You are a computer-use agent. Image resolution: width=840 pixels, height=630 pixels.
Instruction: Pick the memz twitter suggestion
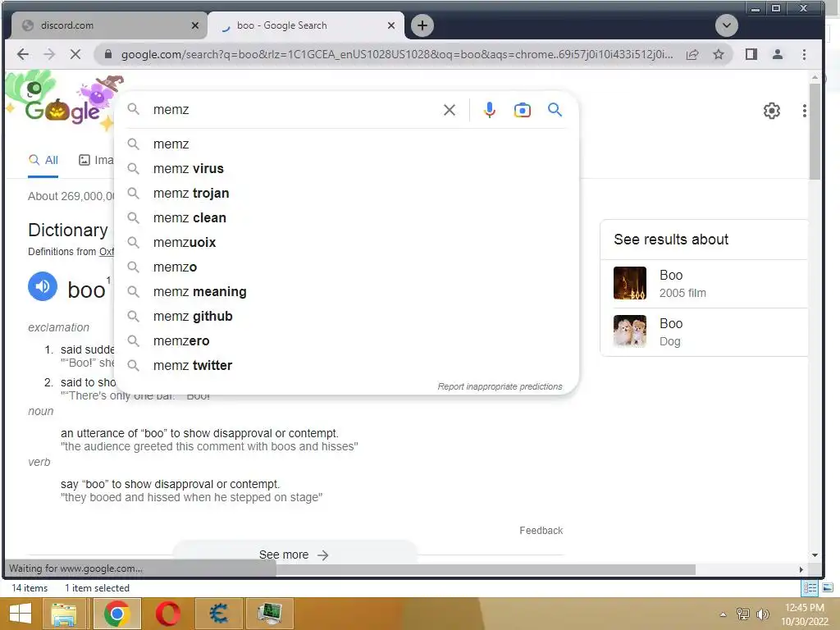[x=347, y=366]
